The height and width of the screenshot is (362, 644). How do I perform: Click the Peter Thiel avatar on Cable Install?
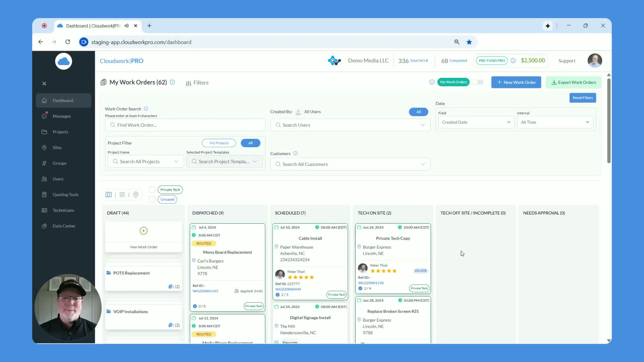[x=280, y=274]
